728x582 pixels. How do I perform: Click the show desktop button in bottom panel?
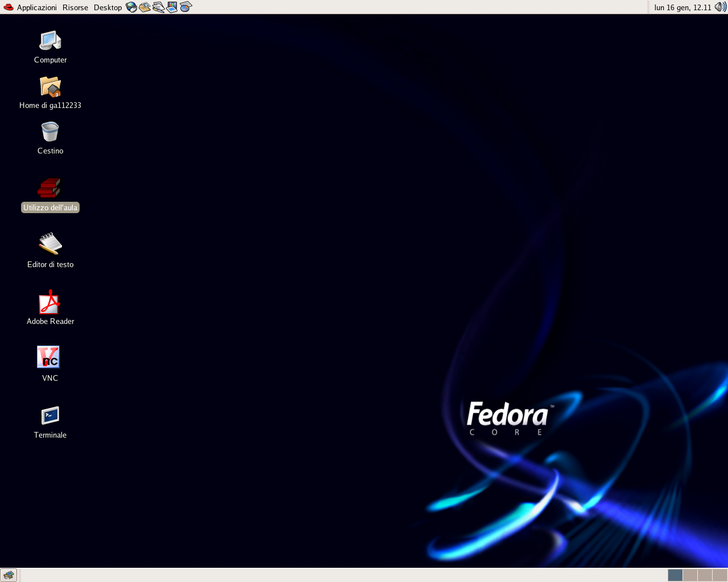point(9,575)
